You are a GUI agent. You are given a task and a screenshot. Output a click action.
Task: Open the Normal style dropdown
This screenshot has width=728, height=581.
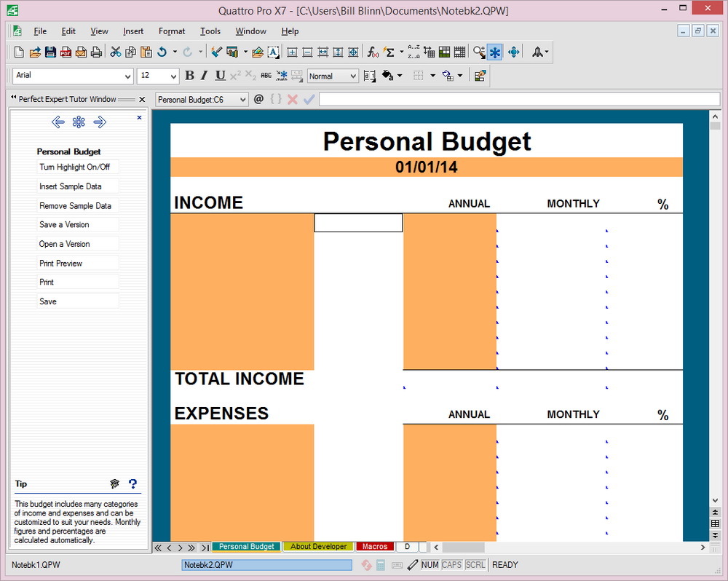click(x=353, y=76)
